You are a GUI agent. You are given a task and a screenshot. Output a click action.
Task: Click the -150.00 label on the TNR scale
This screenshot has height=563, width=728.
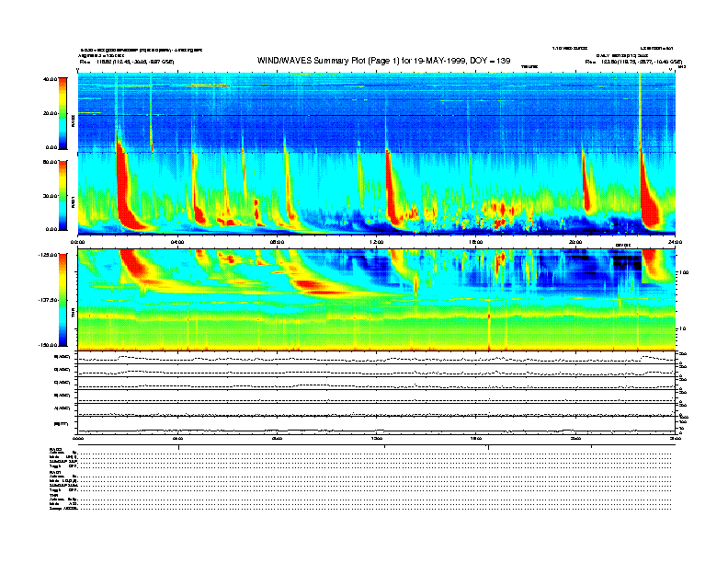(47, 345)
